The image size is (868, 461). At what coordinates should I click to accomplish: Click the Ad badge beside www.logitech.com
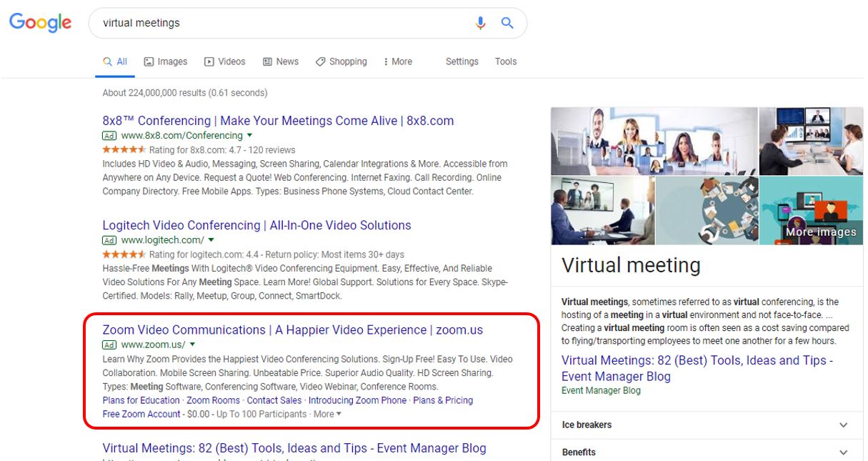109,240
